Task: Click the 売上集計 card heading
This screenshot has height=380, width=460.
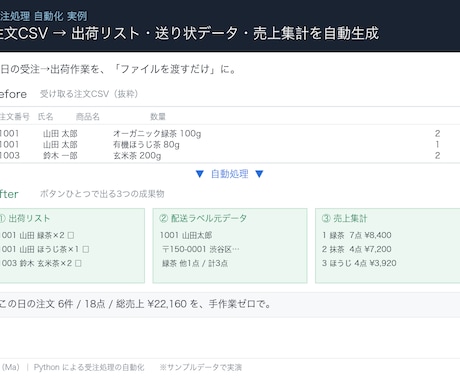Action: [x=350, y=218]
